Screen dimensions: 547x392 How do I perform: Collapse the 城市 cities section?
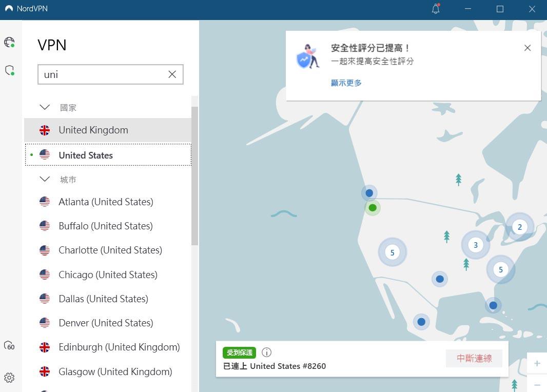(x=45, y=179)
